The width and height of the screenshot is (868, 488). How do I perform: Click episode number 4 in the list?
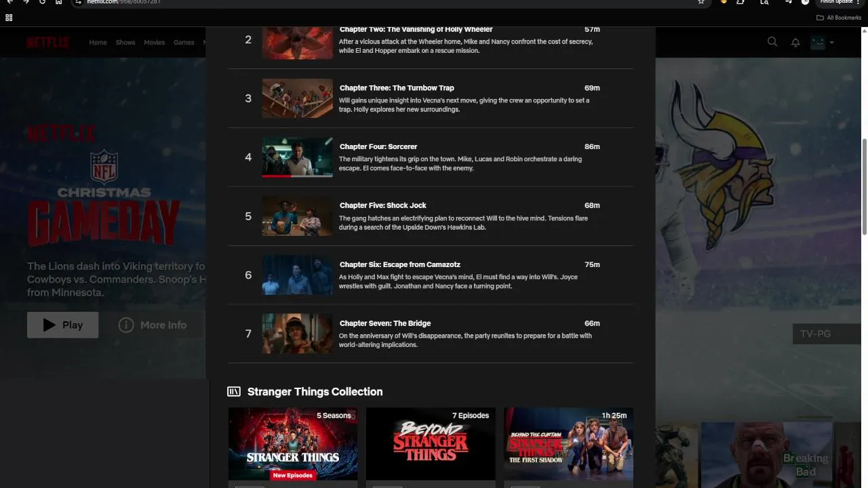pos(248,157)
